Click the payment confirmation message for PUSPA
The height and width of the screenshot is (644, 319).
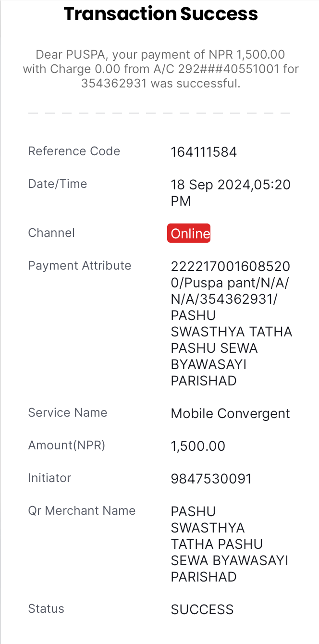coord(161,69)
